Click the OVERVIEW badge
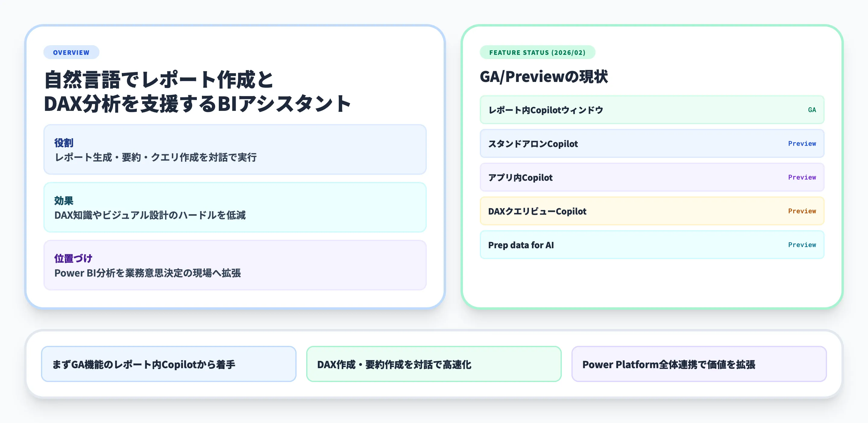The image size is (868, 423). point(71,52)
